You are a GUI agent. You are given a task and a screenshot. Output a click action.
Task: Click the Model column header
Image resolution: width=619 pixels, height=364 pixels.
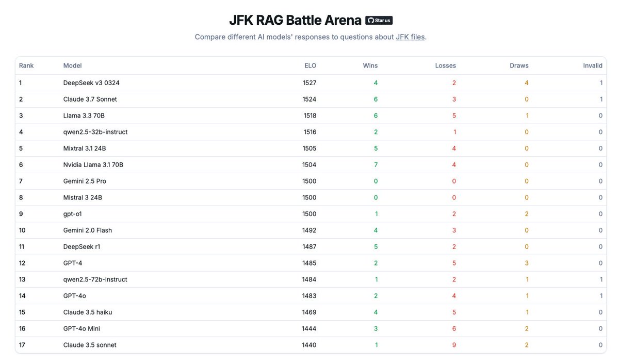(x=73, y=65)
